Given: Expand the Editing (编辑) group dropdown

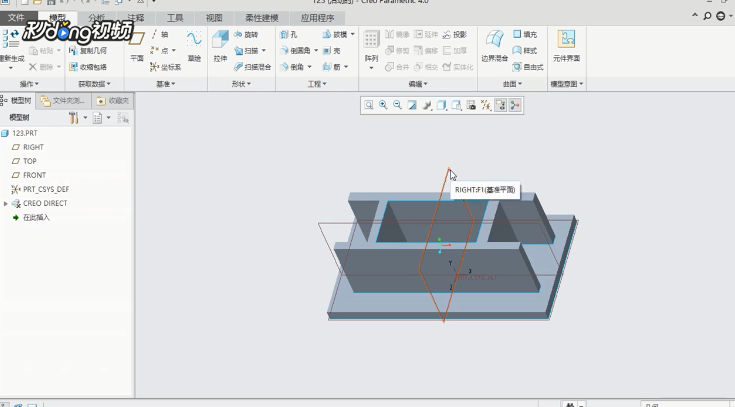Looking at the screenshot, I should point(418,84).
